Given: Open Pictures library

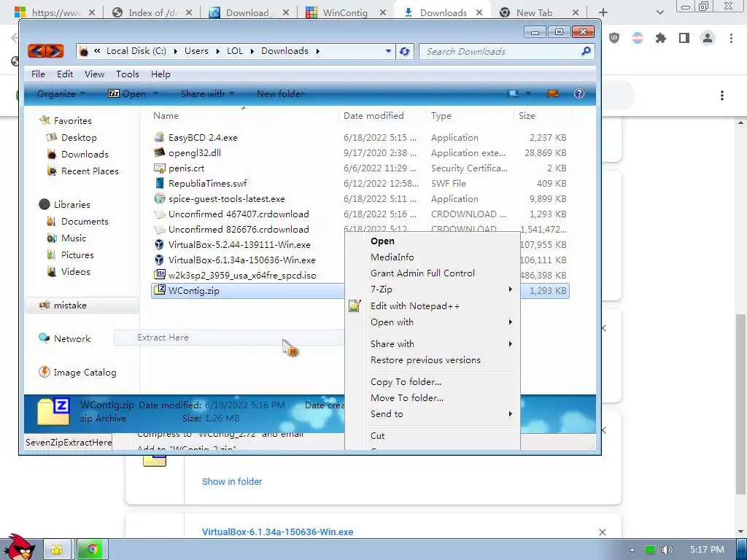Looking at the screenshot, I should click(x=77, y=254).
